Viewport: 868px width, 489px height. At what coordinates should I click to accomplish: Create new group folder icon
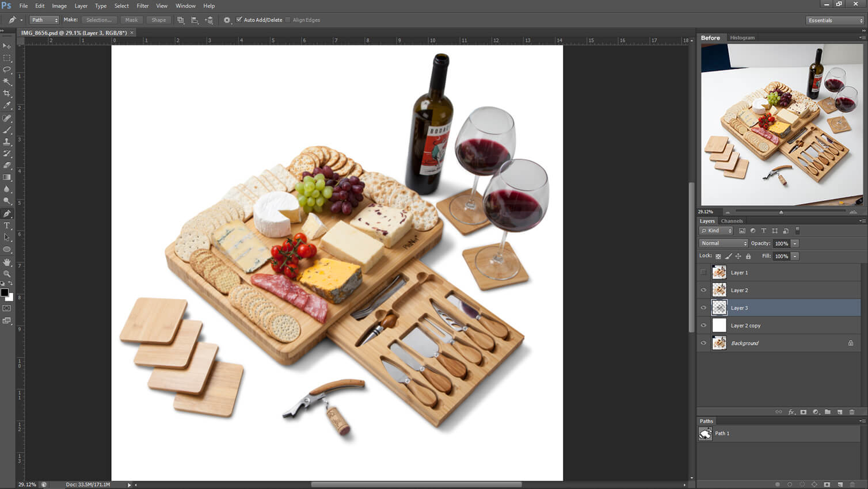point(828,412)
